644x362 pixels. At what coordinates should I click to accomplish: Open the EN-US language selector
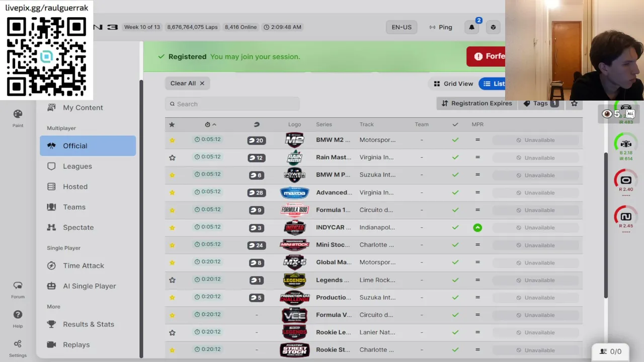(x=401, y=27)
